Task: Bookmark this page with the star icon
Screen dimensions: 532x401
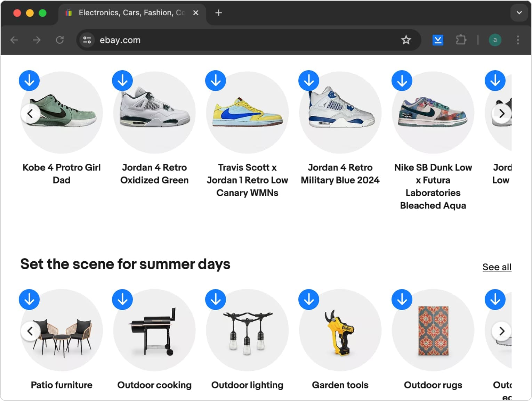Action: click(406, 40)
